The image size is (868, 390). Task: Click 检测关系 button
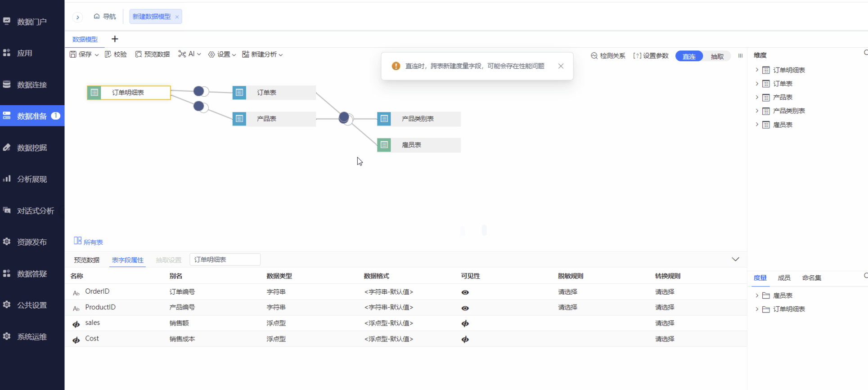608,56
